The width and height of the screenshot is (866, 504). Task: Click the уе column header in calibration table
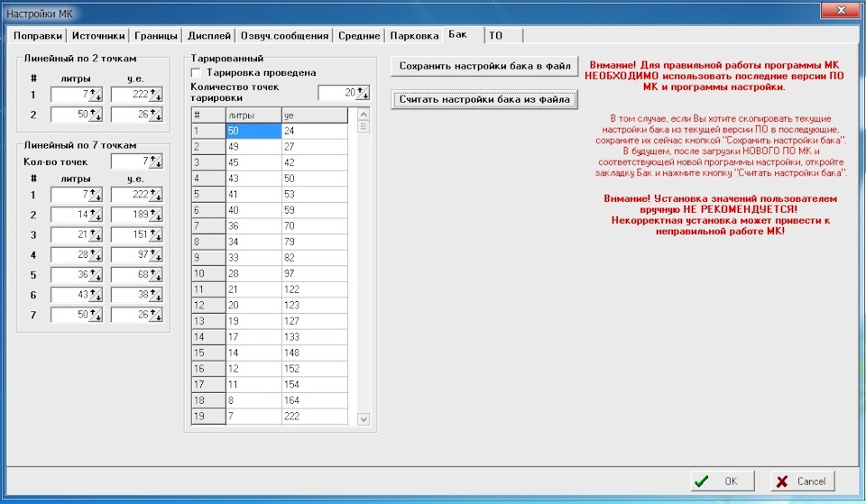315,115
